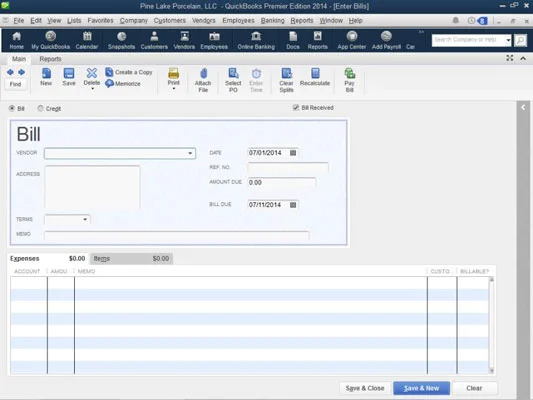Click Clear Splits icon
This screenshot has height=400, width=533.
[x=286, y=80]
